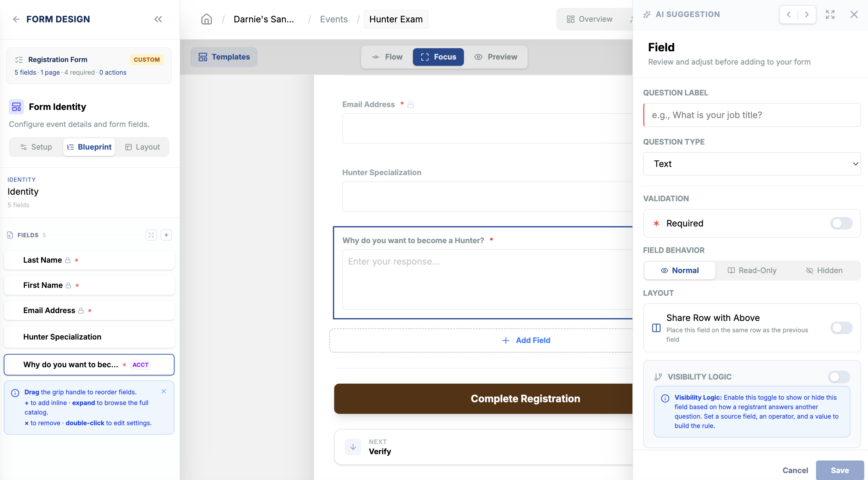
Task: Open the Overview tab
Action: 589,19
